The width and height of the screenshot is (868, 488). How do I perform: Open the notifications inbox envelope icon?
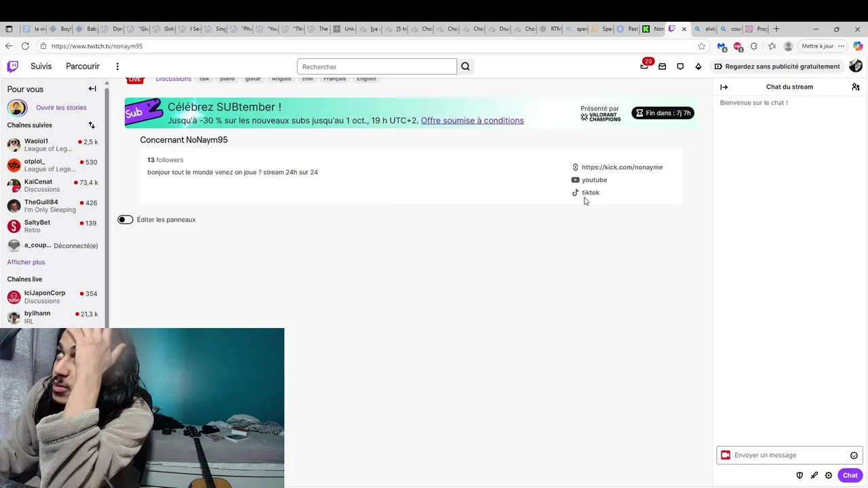point(662,66)
